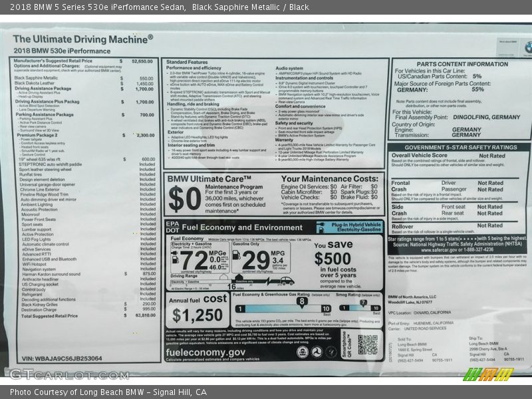Click the VIN WBAJA9C56JB253064
Screen dimensions: 532x399
tap(62, 358)
